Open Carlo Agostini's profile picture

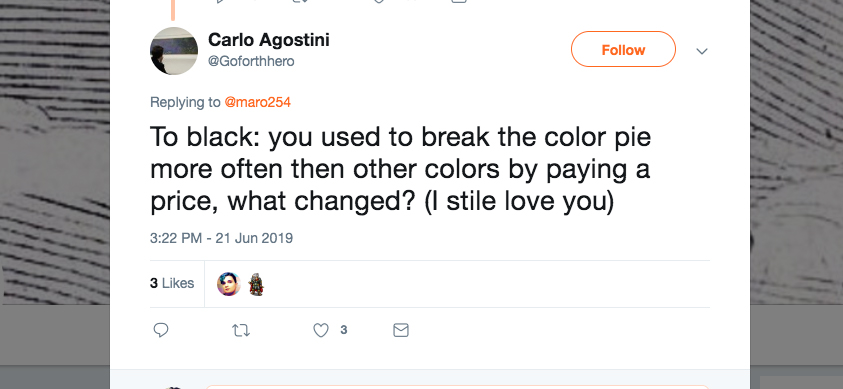174,51
